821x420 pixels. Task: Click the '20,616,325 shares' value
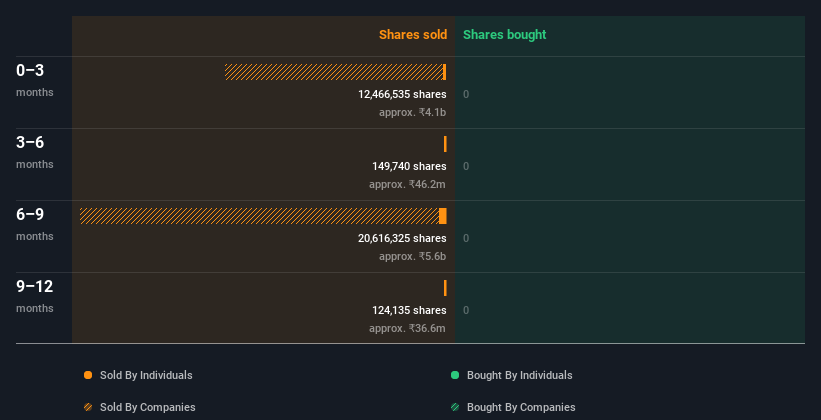coord(402,238)
